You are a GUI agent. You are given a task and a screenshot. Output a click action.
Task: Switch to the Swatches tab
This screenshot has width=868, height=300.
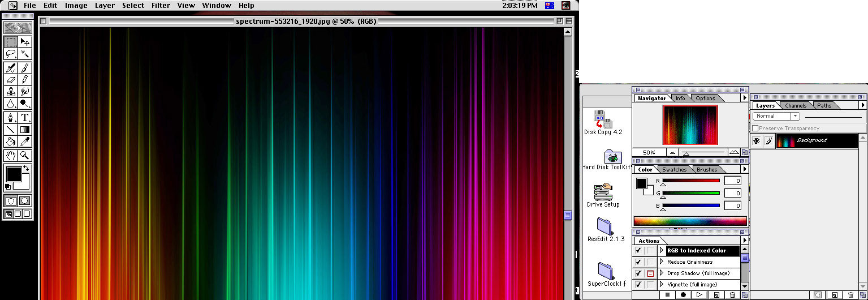(x=674, y=170)
